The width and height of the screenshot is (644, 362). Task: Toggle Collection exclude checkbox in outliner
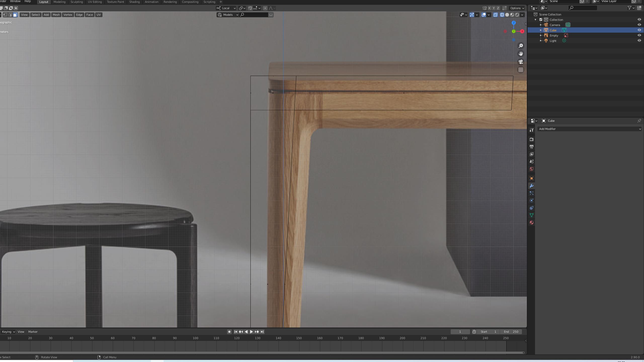[x=541, y=20]
